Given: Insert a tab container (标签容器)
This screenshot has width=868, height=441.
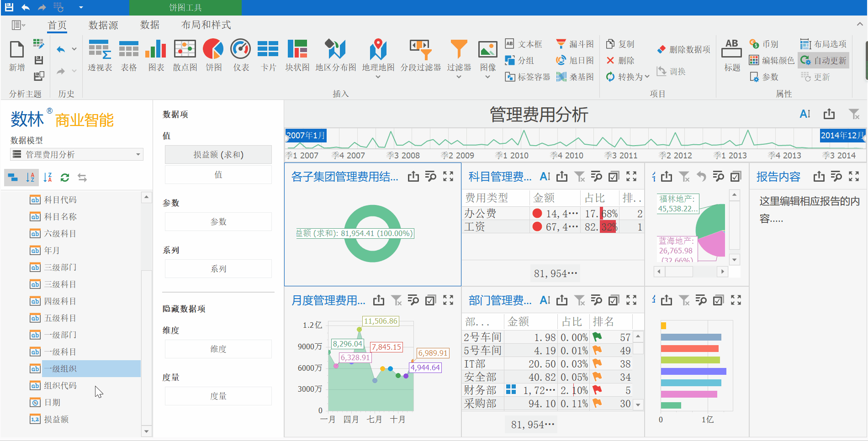Looking at the screenshot, I should [528, 77].
